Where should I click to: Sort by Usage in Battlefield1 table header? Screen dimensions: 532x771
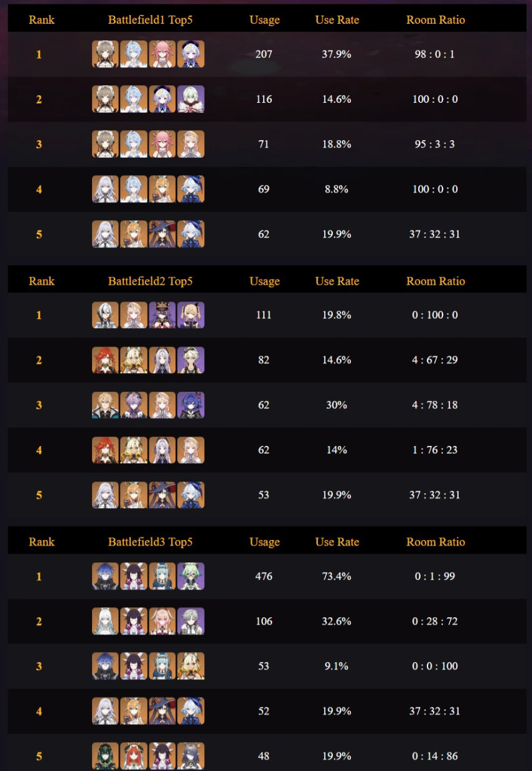pos(264,20)
